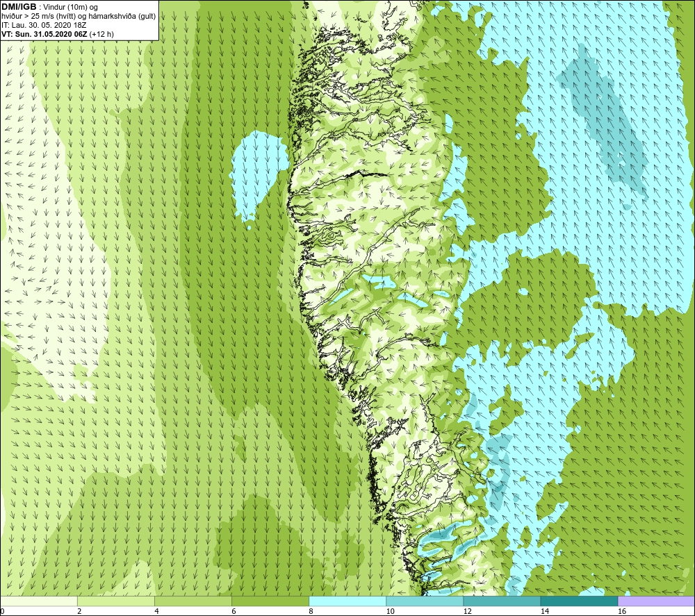Click the '(+12 h)' forecast offset text
This screenshot has height=616, width=695.
(x=101, y=34)
